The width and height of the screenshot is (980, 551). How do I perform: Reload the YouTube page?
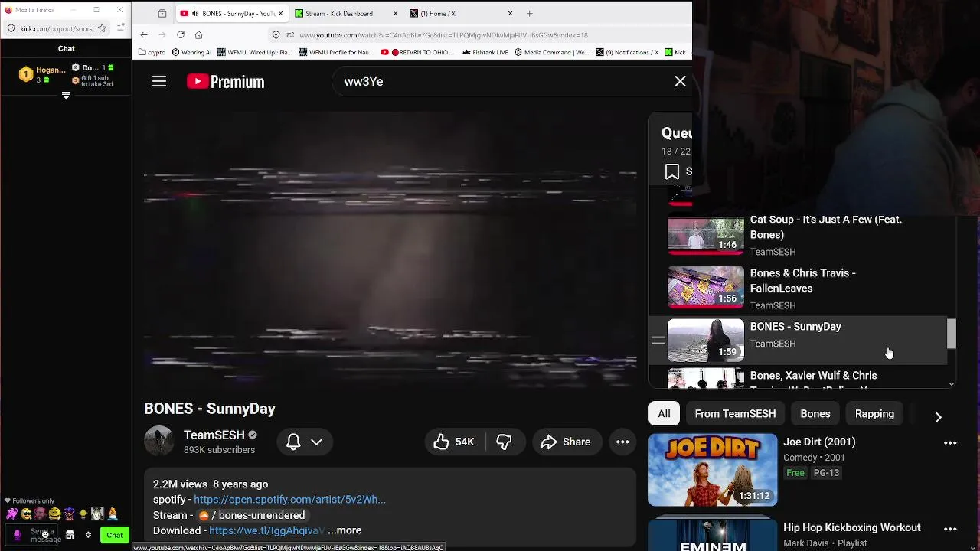[x=181, y=35]
